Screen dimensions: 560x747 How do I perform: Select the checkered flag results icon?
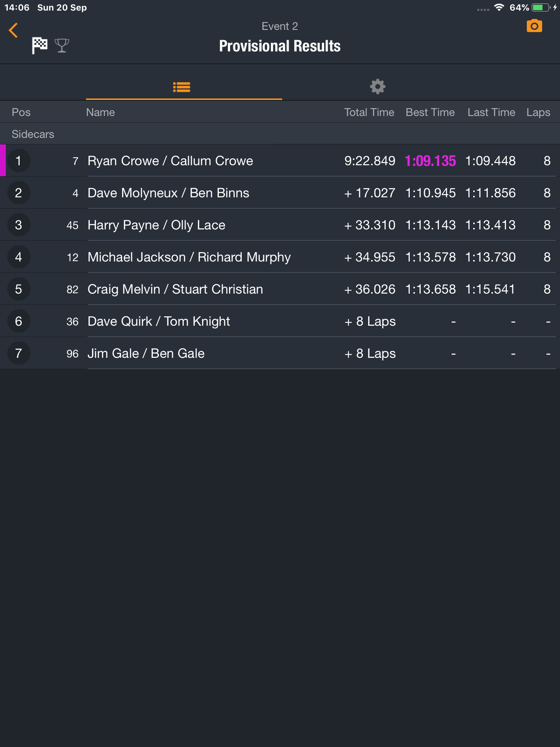(39, 46)
